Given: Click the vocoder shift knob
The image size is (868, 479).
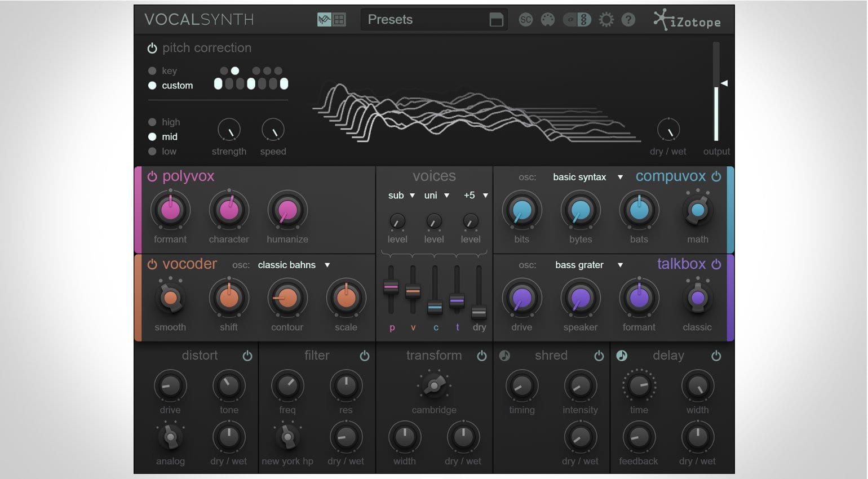Looking at the screenshot, I should 229,298.
